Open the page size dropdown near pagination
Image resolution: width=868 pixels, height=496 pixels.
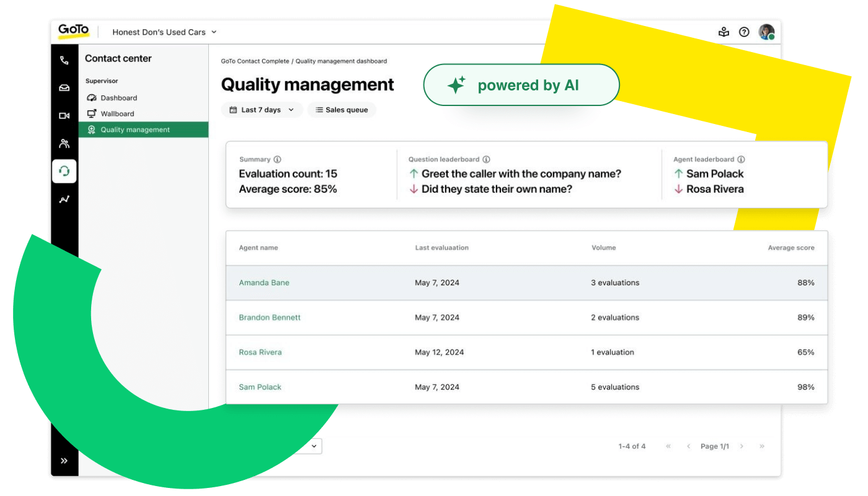click(313, 446)
